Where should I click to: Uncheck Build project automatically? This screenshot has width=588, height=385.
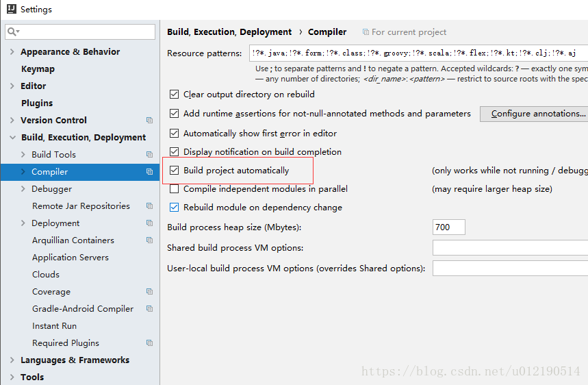(x=174, y=171)
